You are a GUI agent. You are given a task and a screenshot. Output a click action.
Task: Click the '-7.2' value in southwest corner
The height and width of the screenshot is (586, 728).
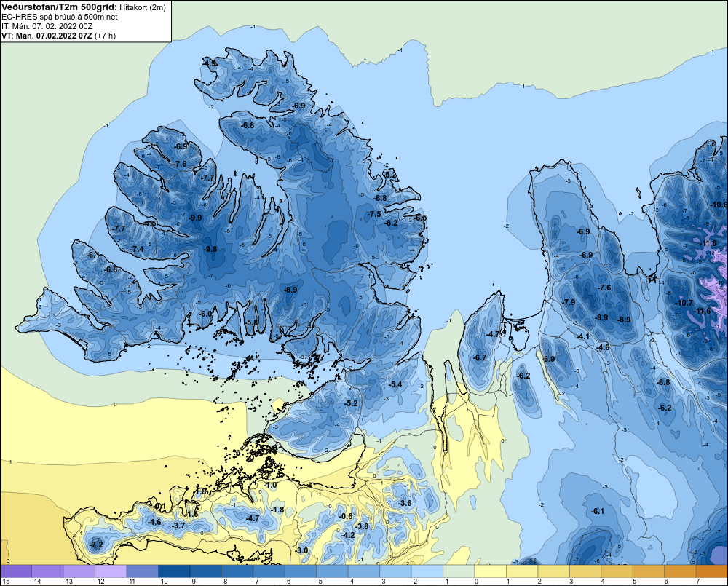[97, 545]
